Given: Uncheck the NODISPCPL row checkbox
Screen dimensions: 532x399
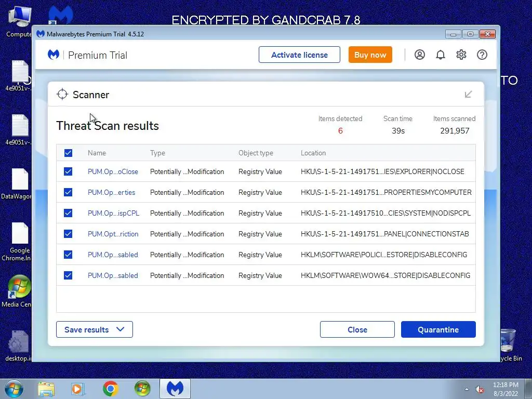Looking at the screenshot, I should [x=68, y=213].
